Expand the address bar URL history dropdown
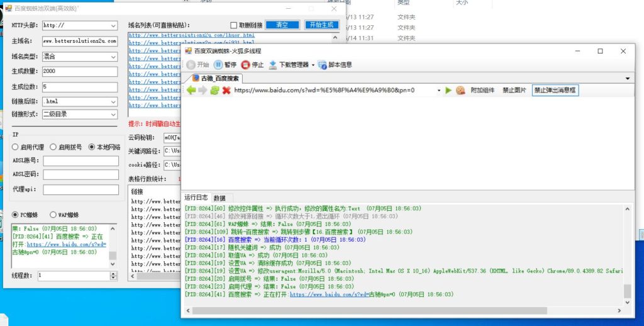This screenshot has width=644, height=326. point(439,91)
